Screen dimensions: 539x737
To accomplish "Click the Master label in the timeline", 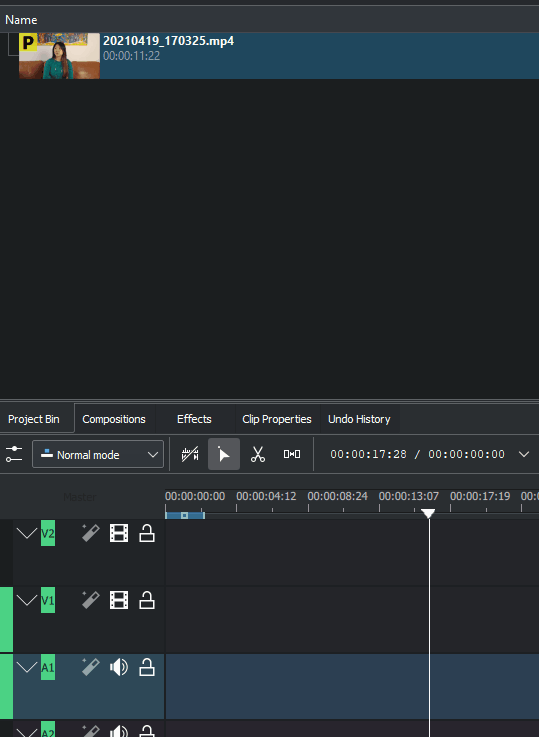I will tap(80, 497).
